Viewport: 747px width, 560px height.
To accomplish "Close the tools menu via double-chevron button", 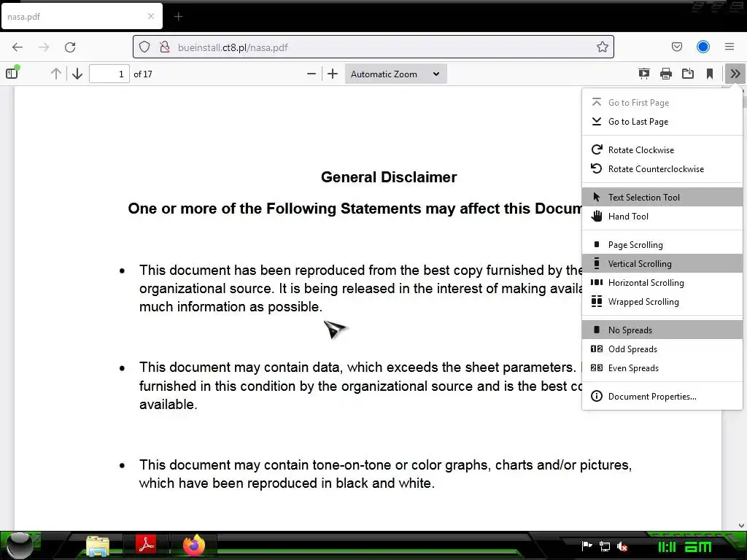I will [735, 74].
